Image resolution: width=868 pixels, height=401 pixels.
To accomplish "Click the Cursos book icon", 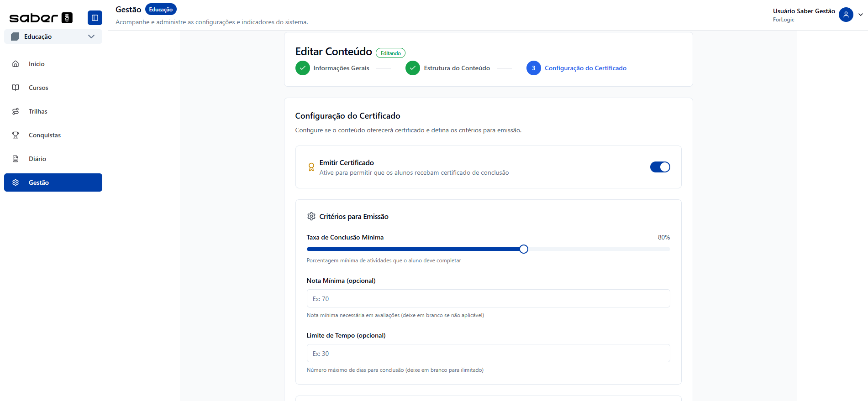I will point(16,88).
